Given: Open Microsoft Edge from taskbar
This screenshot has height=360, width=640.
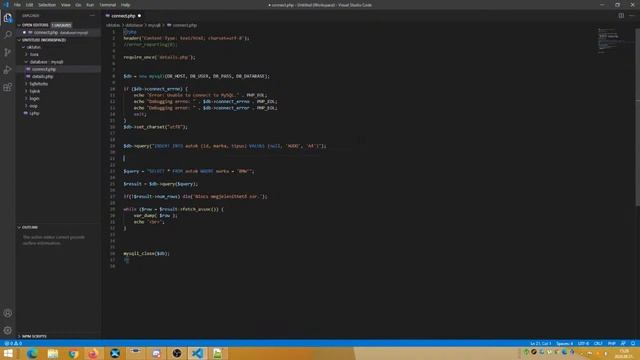Looking at the screenshot, I should tap(32, 353).
